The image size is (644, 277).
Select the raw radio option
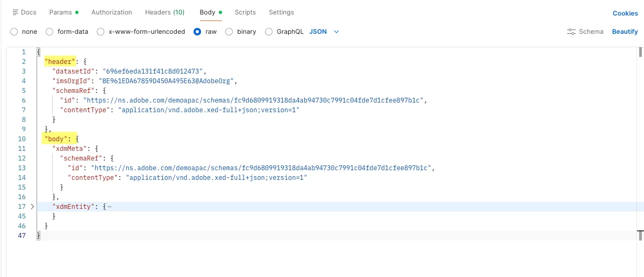(x=197, y=32)
